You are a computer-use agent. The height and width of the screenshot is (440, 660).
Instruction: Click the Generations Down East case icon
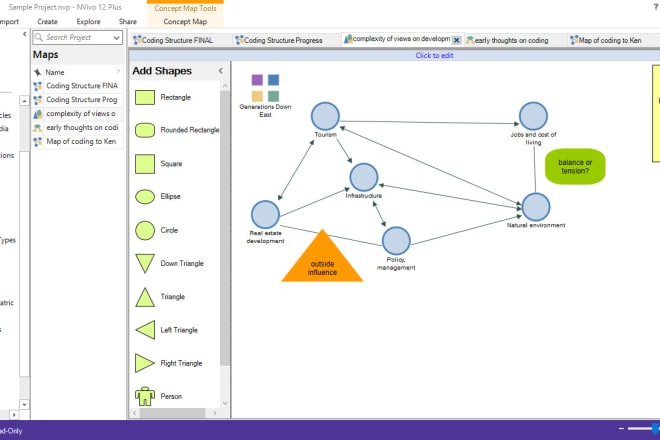point(265,88)
